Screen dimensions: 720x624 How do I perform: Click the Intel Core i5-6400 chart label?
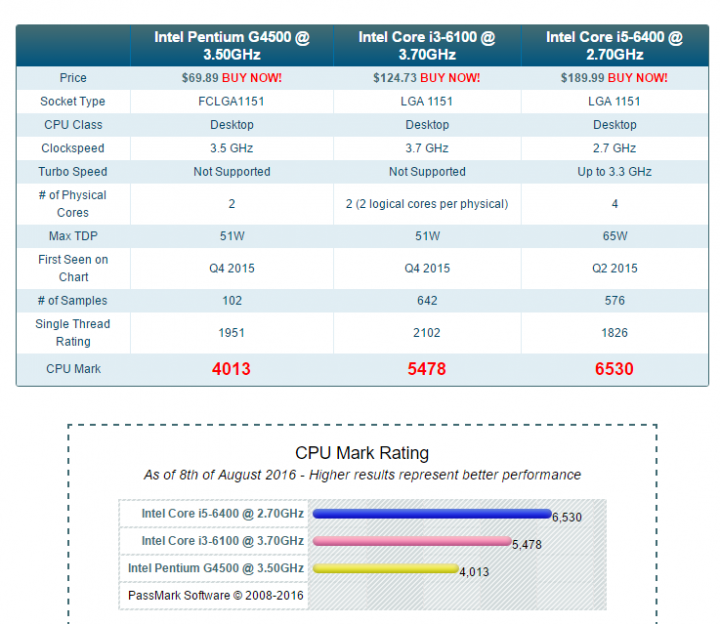223,513
